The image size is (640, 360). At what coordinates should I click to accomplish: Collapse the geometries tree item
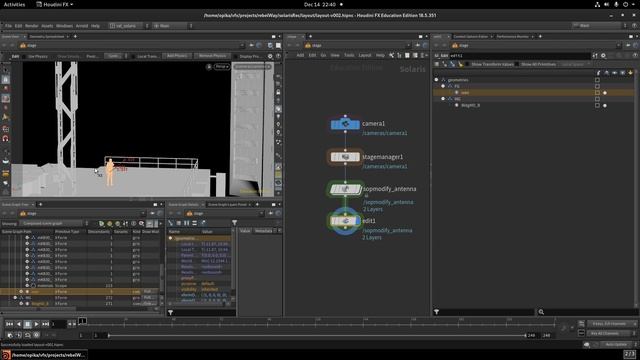[436, 80]
